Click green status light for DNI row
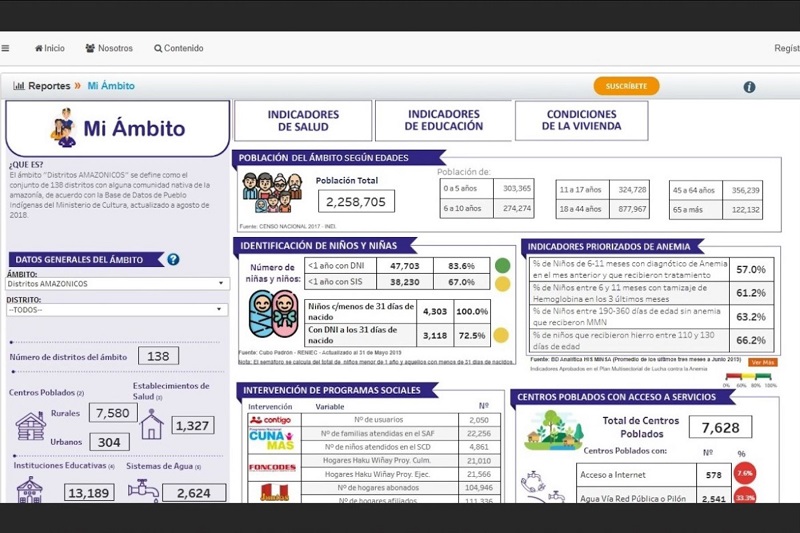Image resolution: width=800 pixels, height=533 pixels. [503, 265]
